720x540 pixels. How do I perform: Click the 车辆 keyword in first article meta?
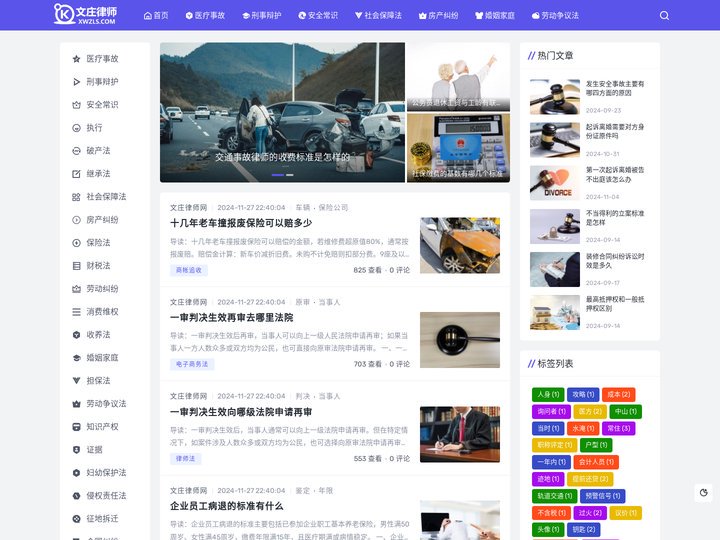303,208
